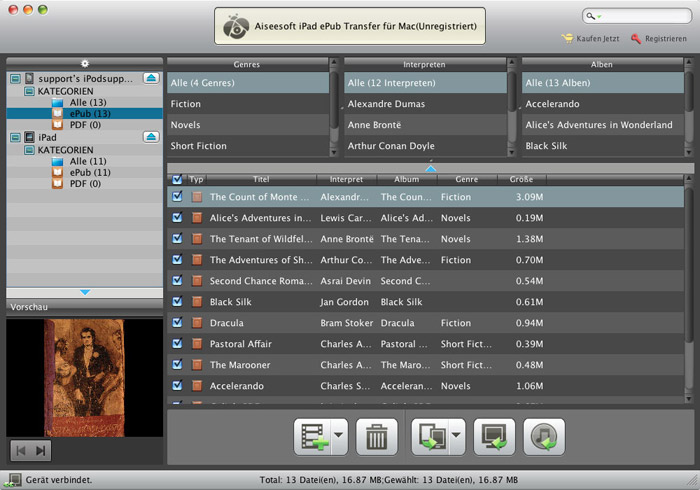Select Alexandre Dumas in Interpreten list

tap(425, 104)
